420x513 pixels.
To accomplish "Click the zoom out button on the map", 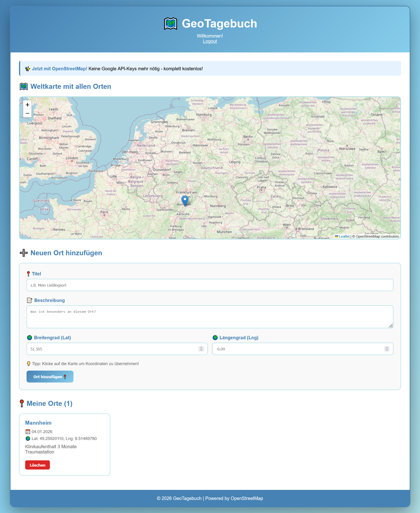I will click(x=27, y=113).
